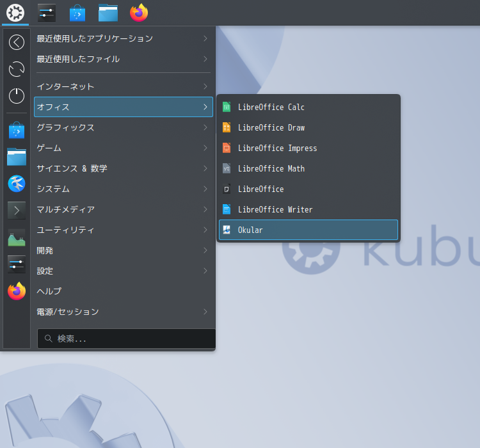Launch LibreOffice Draw from the submenu

(308, 128)
